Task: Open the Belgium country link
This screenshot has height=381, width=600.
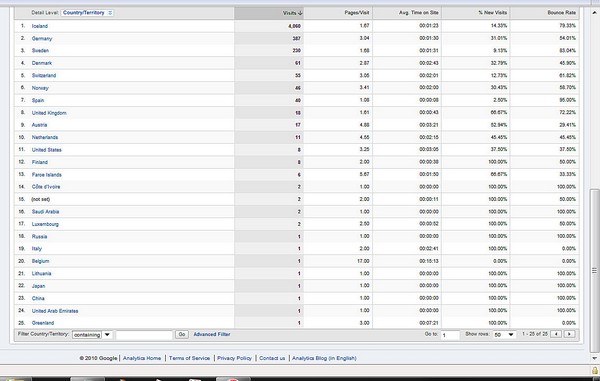Action: (x=40, y=261)
